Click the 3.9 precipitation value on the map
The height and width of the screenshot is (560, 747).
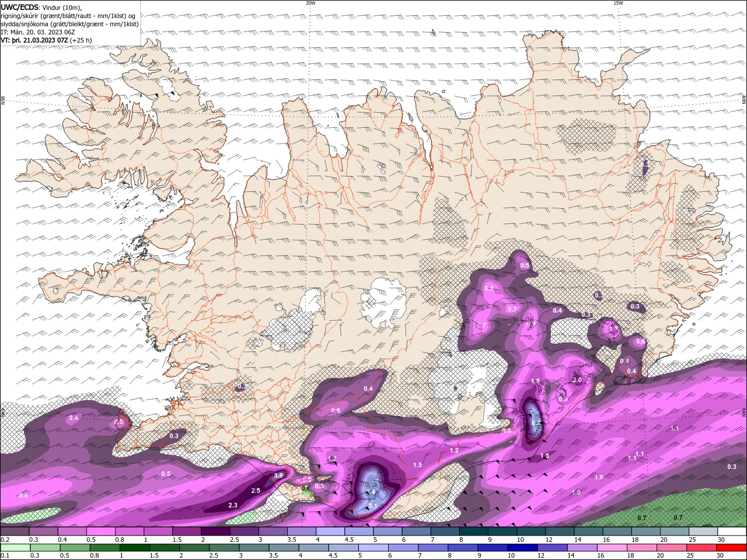278,475
